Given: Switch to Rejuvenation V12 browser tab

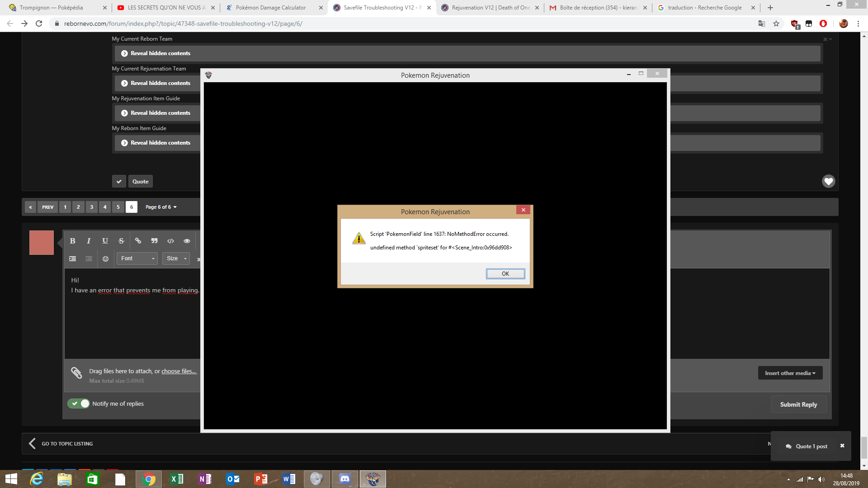Looking at the screenshot, I should pyautogui.click(x=491, y=8).
